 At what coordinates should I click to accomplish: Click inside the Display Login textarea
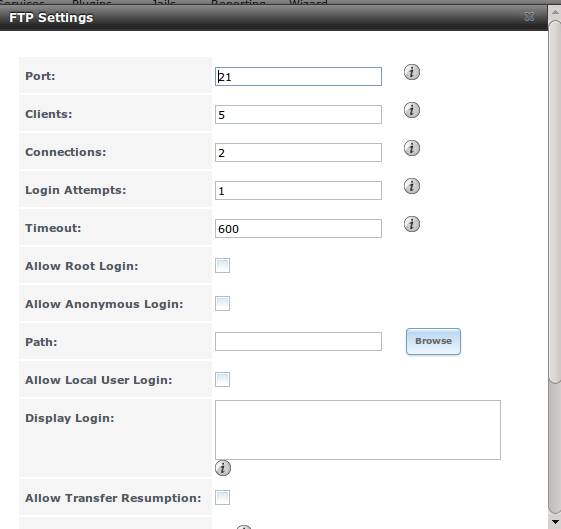point(358,430)
